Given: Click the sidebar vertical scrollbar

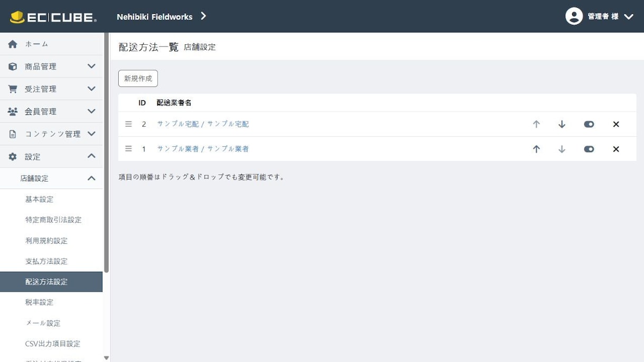Looking at the screenshot, I should pos(106,153).
